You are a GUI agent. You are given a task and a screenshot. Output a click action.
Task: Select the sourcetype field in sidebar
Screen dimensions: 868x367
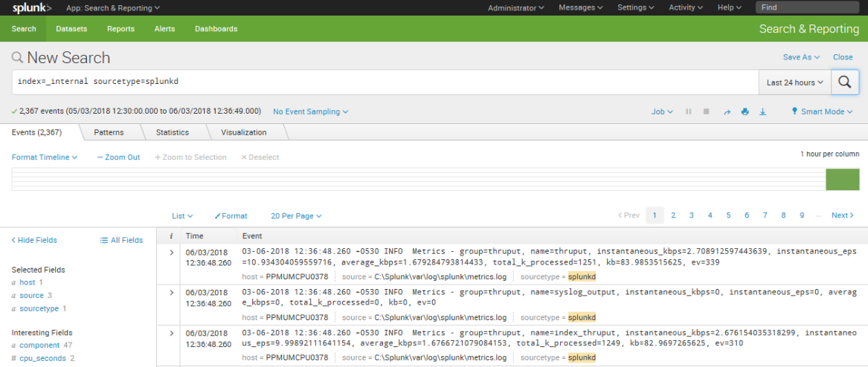(39, 308)
